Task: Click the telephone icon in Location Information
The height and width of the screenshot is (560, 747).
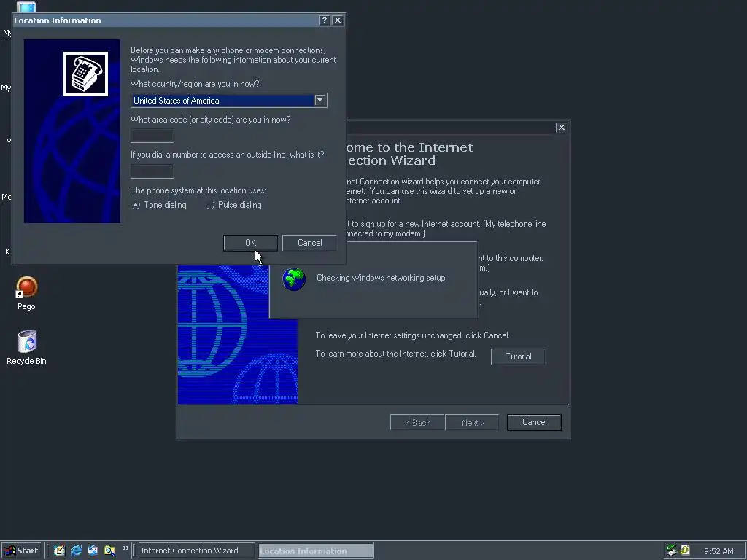Action: point(86,74)
